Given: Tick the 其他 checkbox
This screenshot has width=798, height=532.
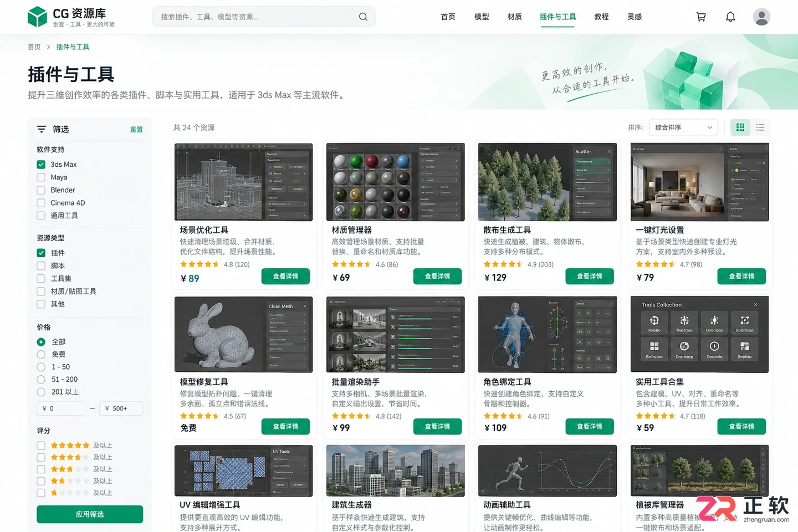Looking at the screenshot, I should click(x=41, y=304).
